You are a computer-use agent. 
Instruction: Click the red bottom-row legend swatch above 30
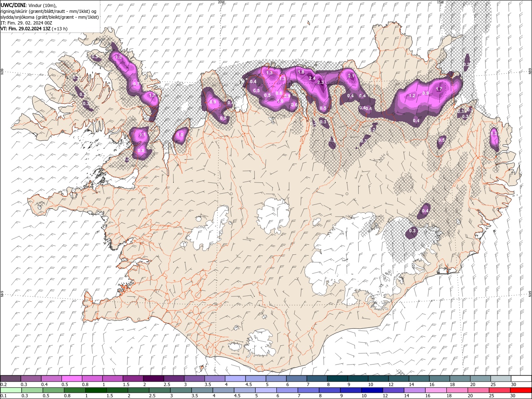pos(521,390)
